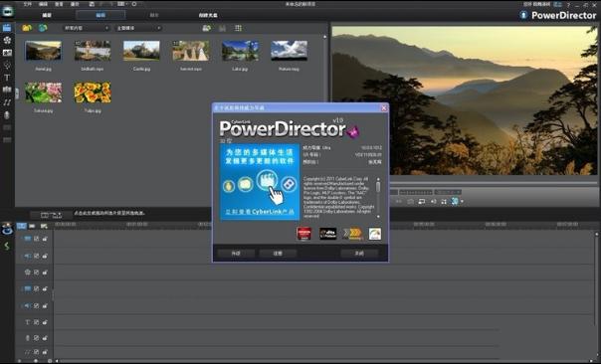Click the green S-shaped icon beside timeline
The image size is (601, 364).
(7, 246)
